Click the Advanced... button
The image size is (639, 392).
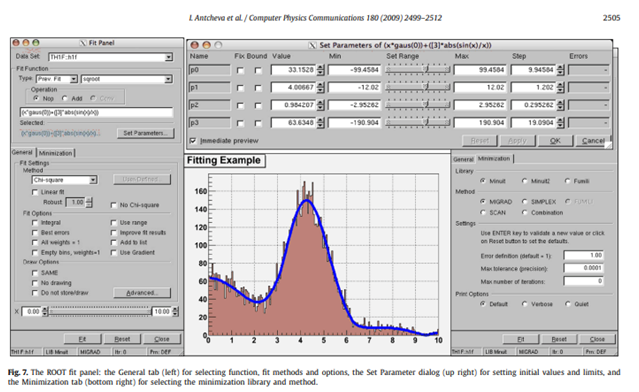142,293
